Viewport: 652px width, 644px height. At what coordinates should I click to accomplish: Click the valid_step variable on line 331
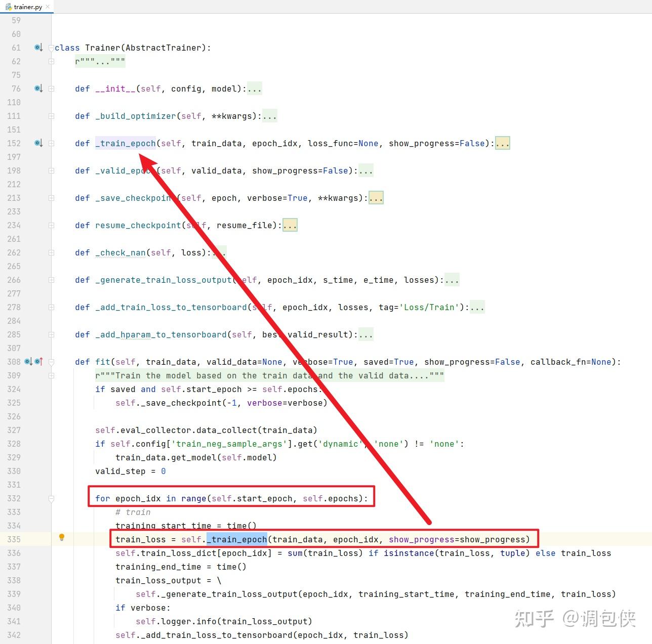pos(120,471)
